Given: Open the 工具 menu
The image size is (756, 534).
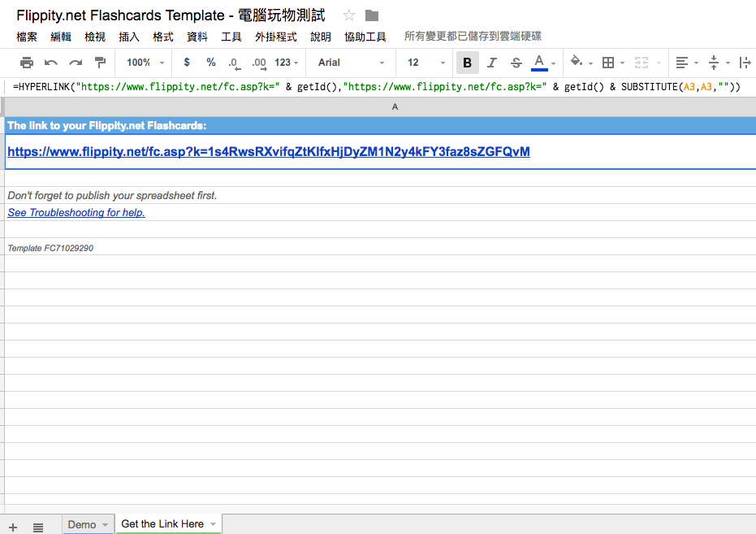Looking at the screenshot, I should [231, 37].
